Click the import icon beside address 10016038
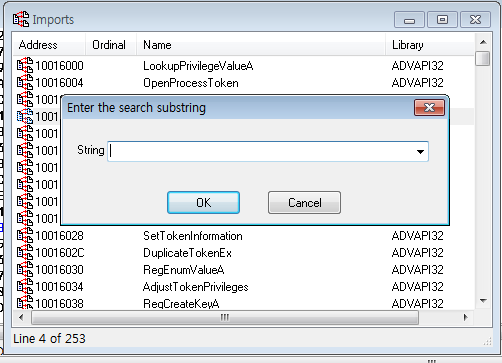The image size is (502, 363). pos(25,303)
